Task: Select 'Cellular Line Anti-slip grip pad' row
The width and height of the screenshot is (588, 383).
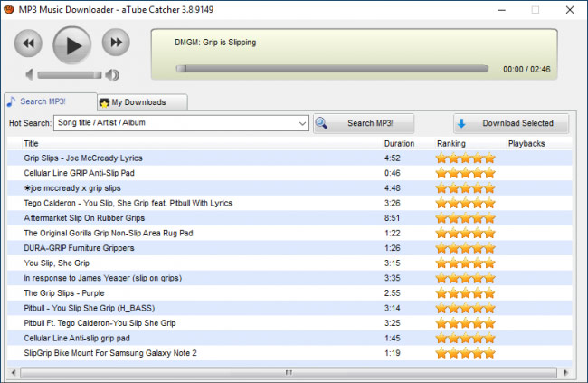Action: [x=289, y=339]
